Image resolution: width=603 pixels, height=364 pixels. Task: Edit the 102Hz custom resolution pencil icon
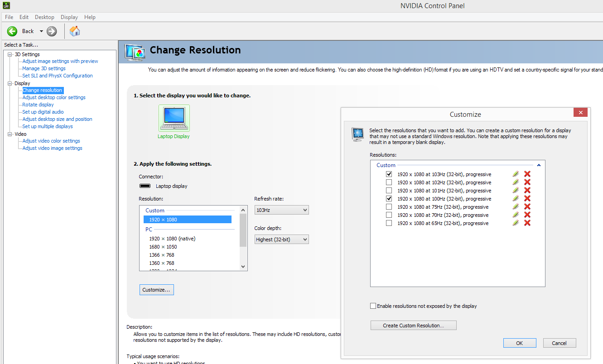(x=515, y=182)
